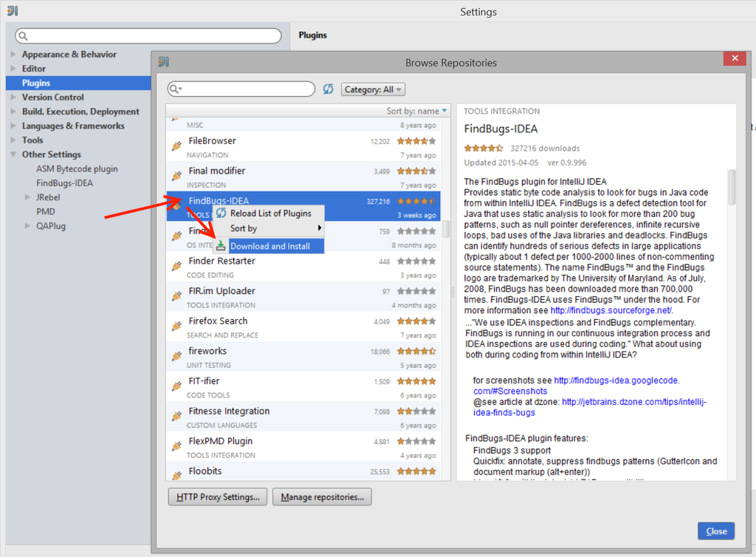Screen dimensions: 756x557
Task: Click the search magnifier in Browse Repositories
Action: 176,89
